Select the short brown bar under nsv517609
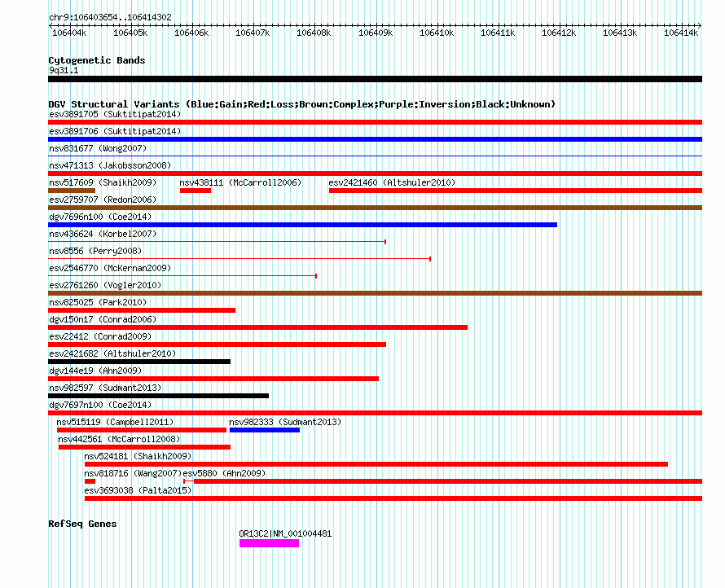This screenshot has height=588, width=725. tap(72, 191)
